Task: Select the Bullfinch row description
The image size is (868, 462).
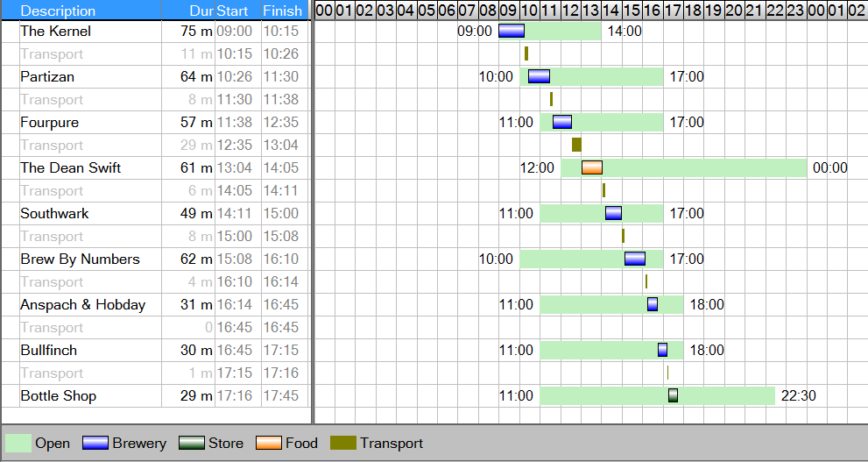Action: click(x=49, y=350)
